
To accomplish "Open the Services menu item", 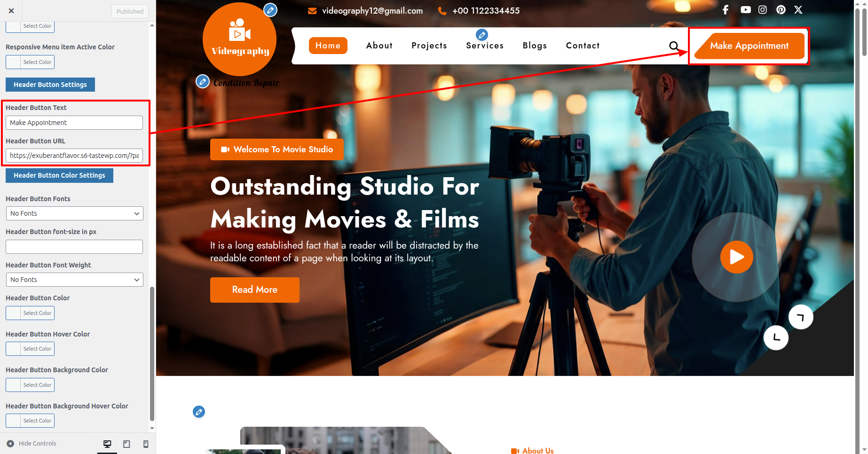I will [x=485, y=46].
